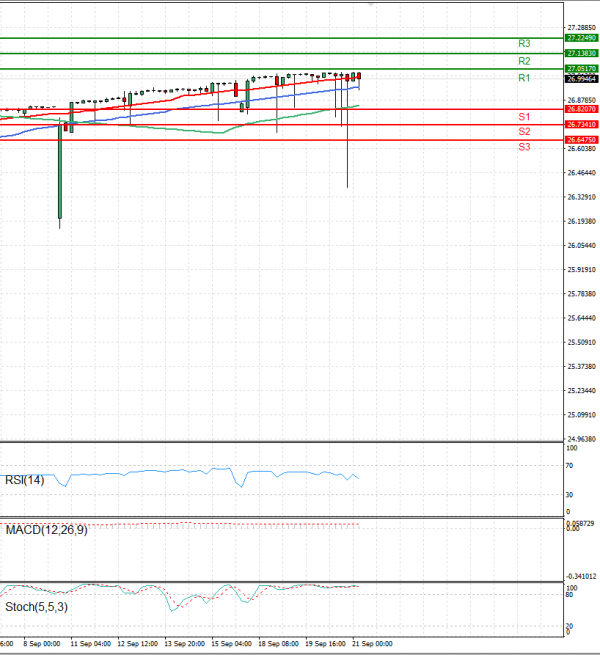Click the 8 Sep 00:00 date label
Screen dimensions: 600x655
click(42, 644)
